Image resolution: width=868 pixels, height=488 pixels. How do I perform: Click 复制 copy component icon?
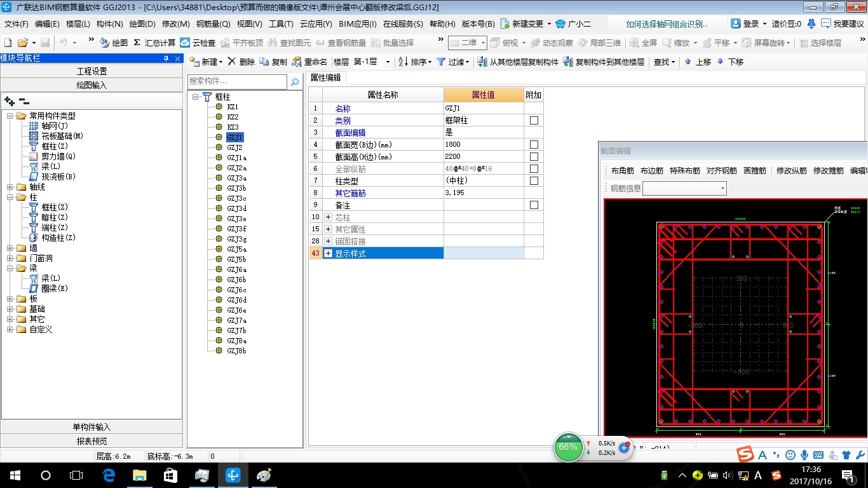[264, 62]
